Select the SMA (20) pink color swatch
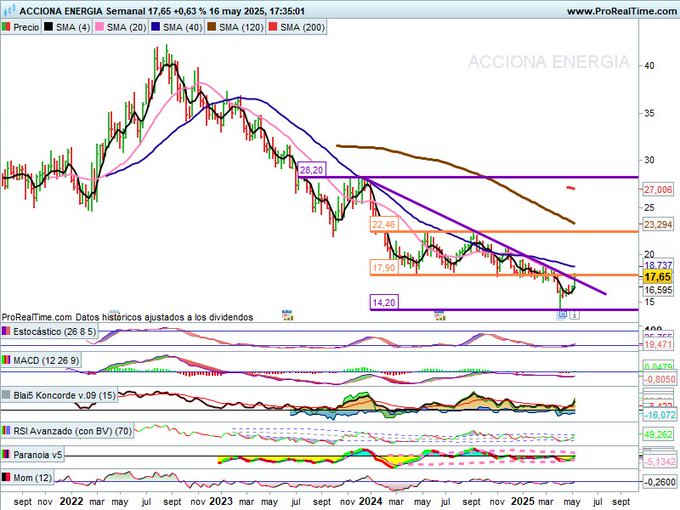 point(100,27)
